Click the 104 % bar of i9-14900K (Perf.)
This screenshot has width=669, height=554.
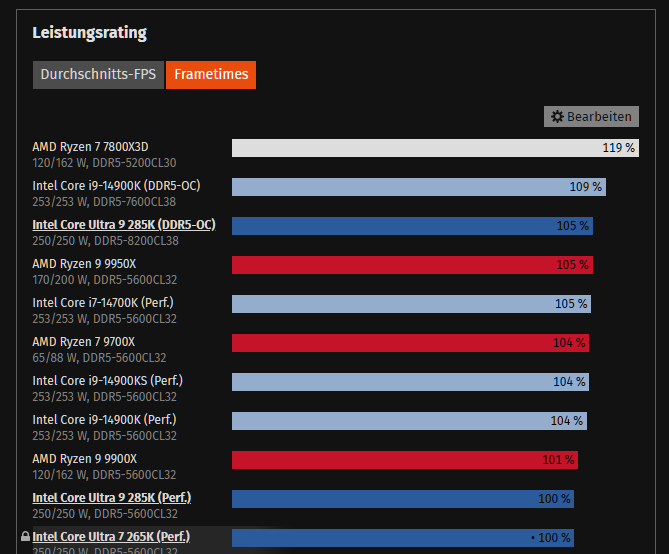(x=410, y=421)
